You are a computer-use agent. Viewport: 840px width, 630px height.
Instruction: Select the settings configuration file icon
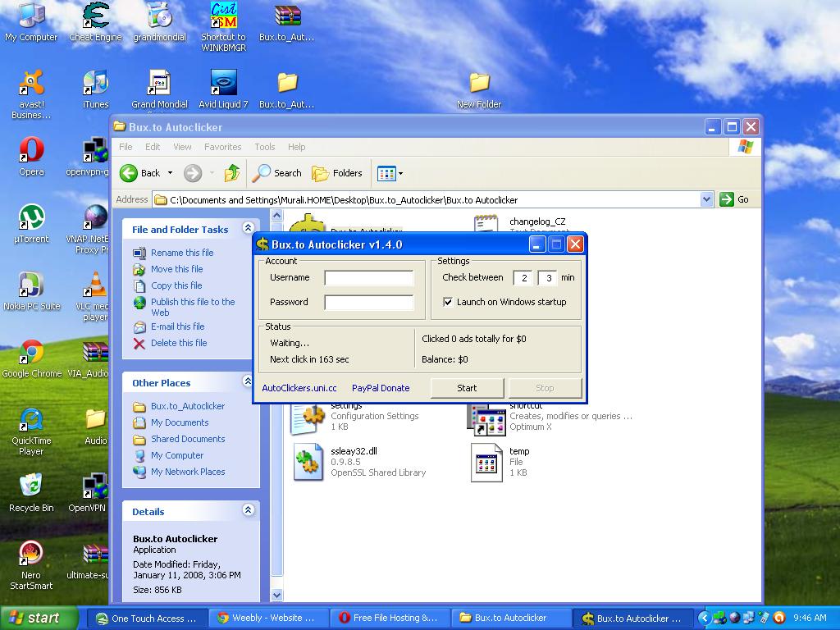[x=308, y=419]
